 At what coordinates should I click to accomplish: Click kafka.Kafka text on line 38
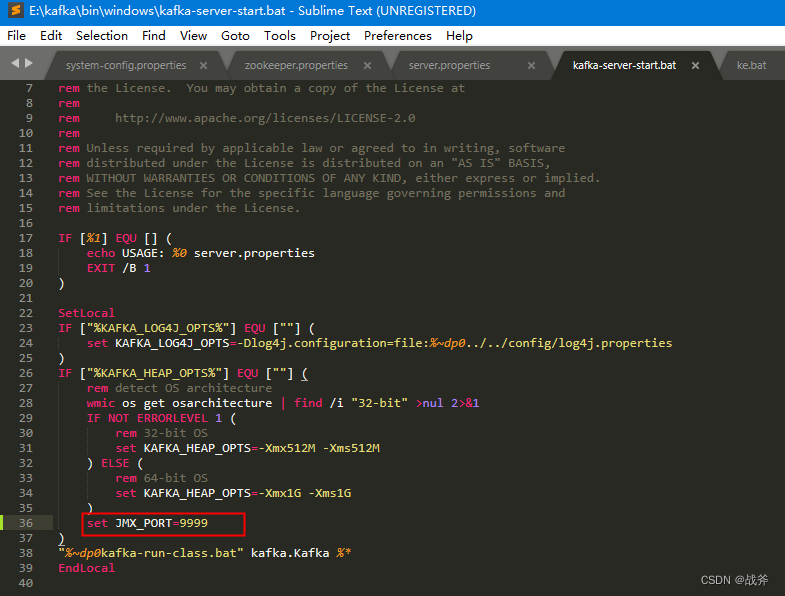(x=290, y=553)
